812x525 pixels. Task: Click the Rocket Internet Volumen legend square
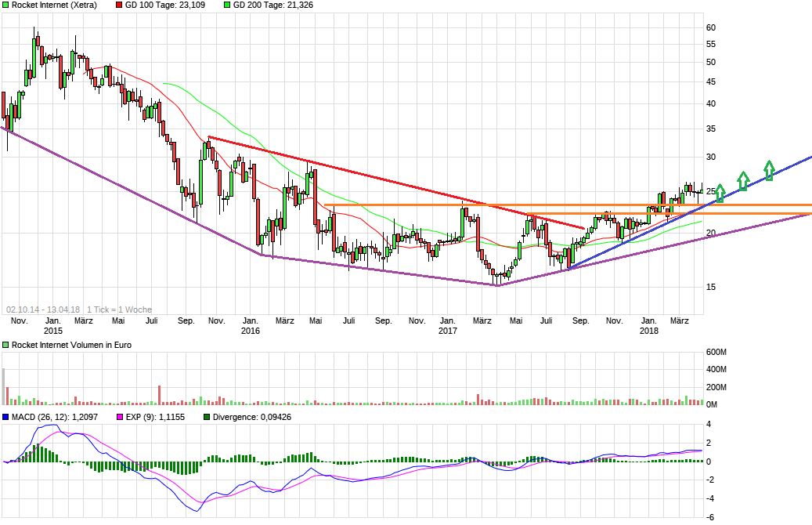coord(5,345)
